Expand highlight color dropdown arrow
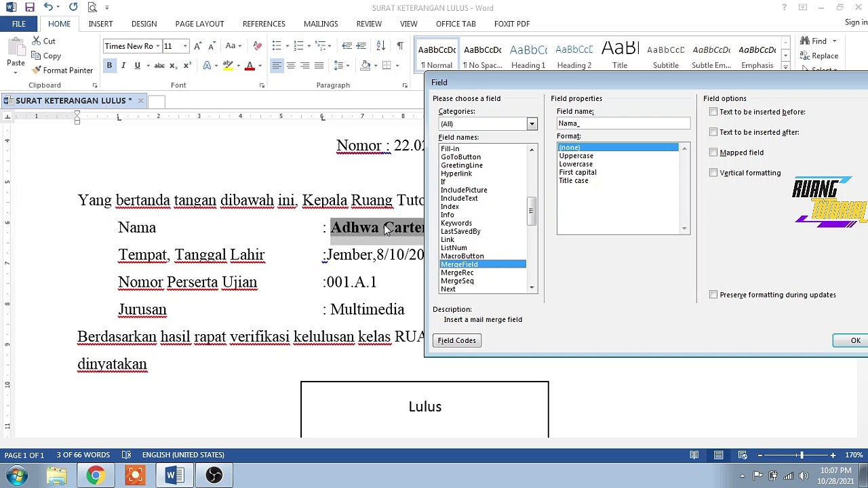868x488 pixels. (x=238, y=66)
